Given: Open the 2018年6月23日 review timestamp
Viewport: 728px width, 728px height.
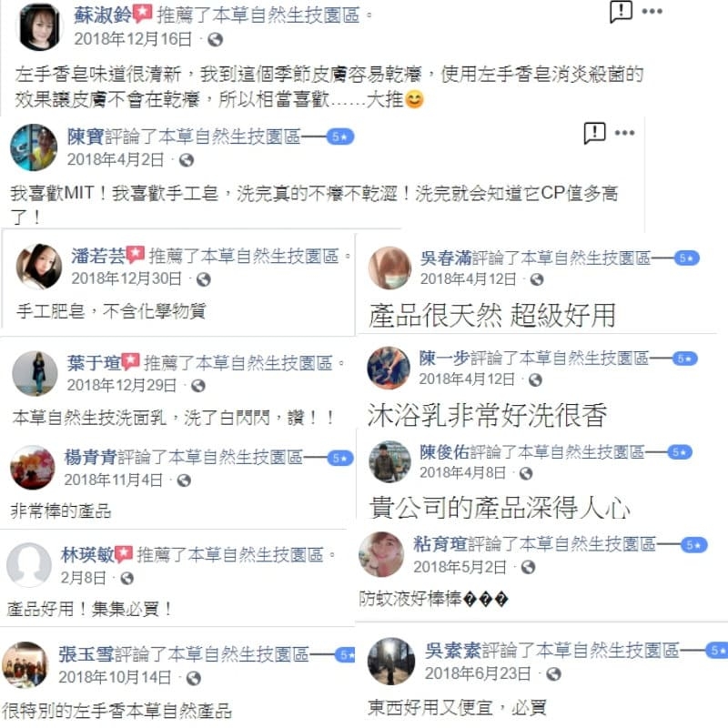Looking at the screenshot, I should click(x=478, y=673).
